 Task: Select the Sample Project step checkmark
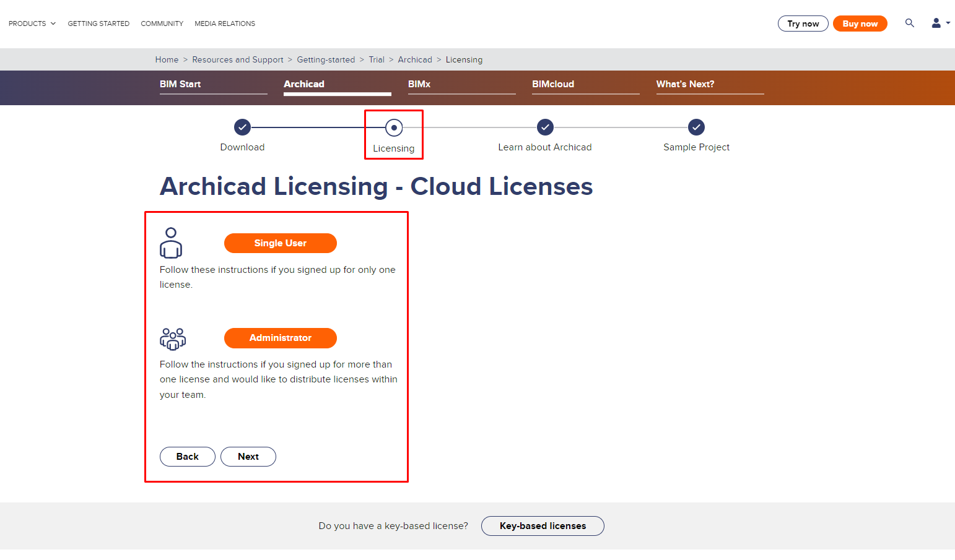tap(696, 127)
